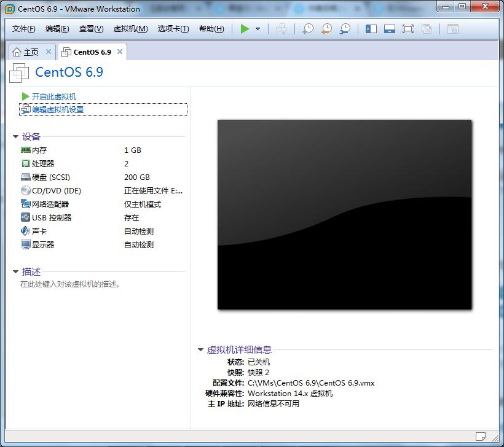Image resolution: width=504 pixels, height=447 pixels.
Task: Revert to snapshot using the orange arrow clock icon
Action: 326,29
